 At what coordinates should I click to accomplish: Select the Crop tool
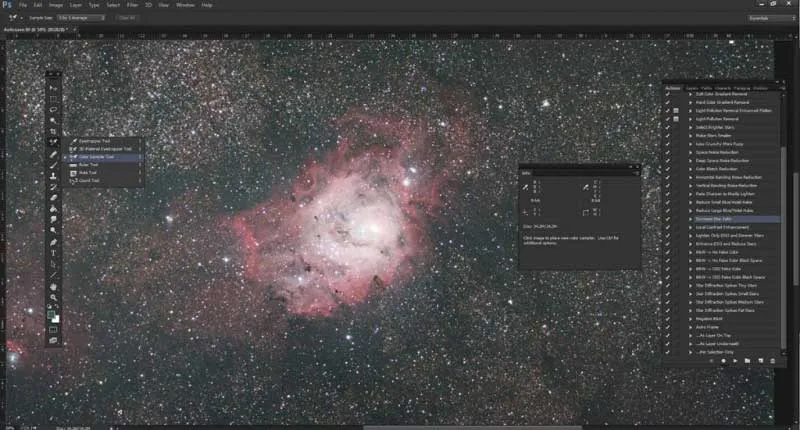(x=53, y=132)
